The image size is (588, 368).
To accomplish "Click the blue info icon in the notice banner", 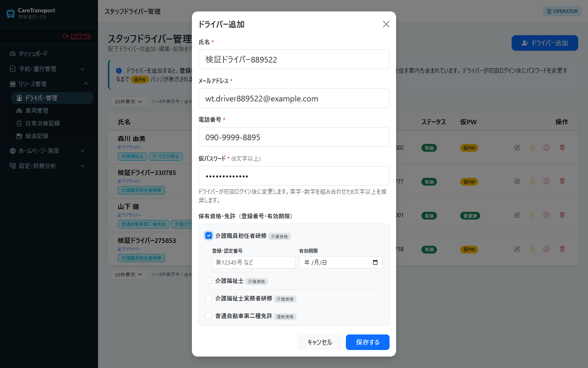I will point(119,71).
